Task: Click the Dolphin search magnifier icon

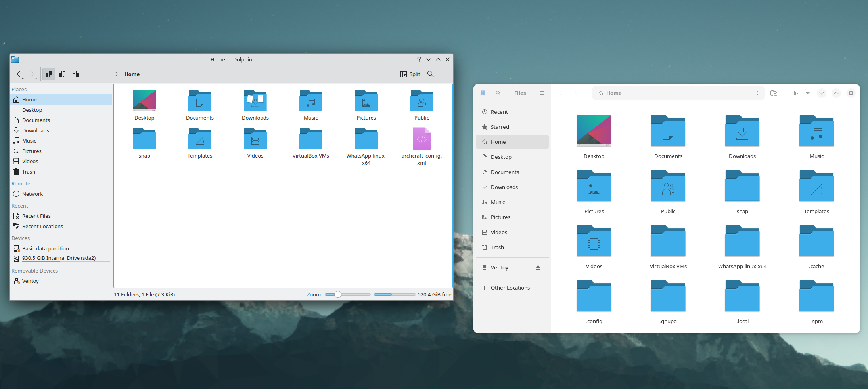Action: (430, 74)
